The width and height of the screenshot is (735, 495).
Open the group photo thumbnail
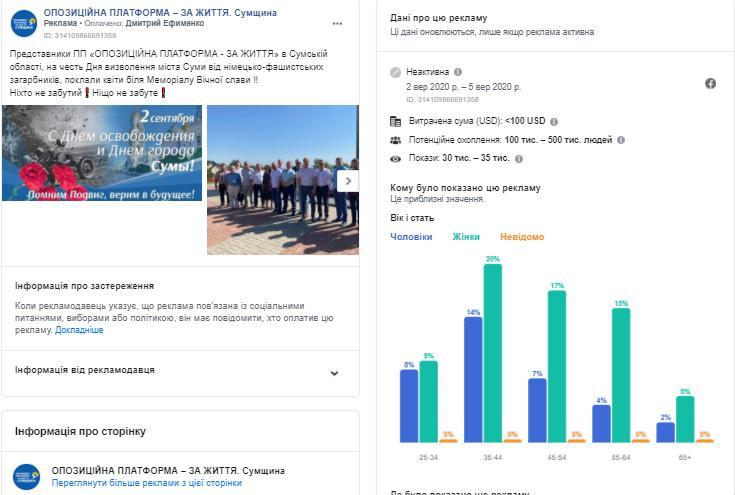point(282,180)
